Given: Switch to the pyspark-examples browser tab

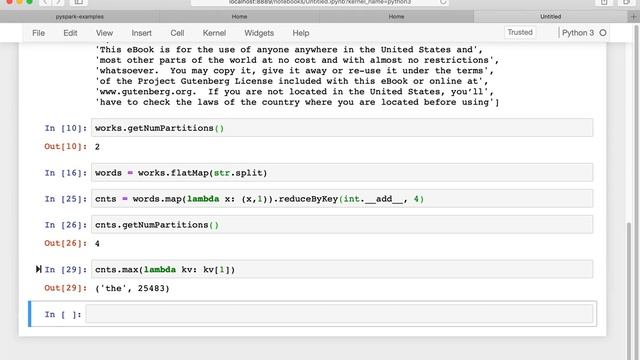Looking at the screenshot, I should coord(80,17).
